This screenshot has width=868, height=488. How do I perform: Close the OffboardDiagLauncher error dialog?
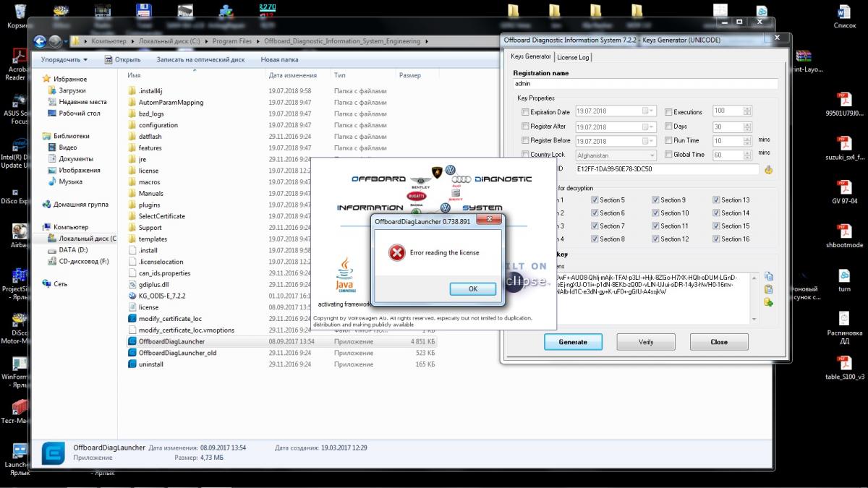coord(490,221)
